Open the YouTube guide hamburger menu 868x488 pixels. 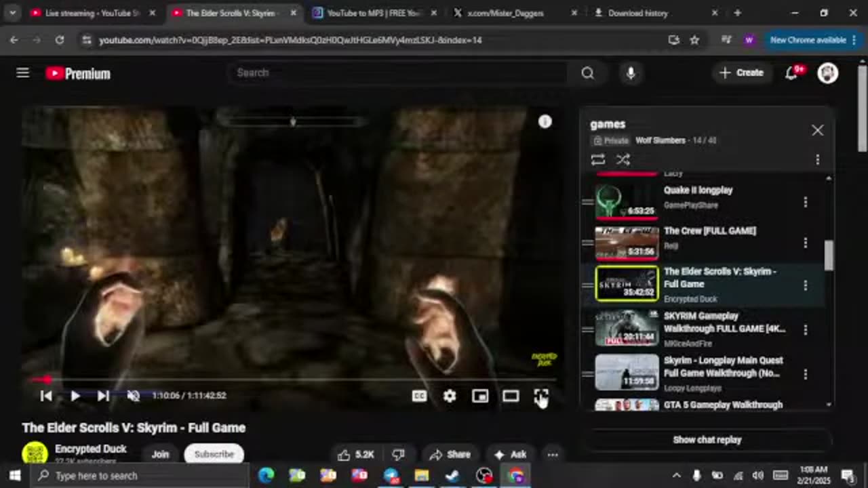[x=23, y=73]
